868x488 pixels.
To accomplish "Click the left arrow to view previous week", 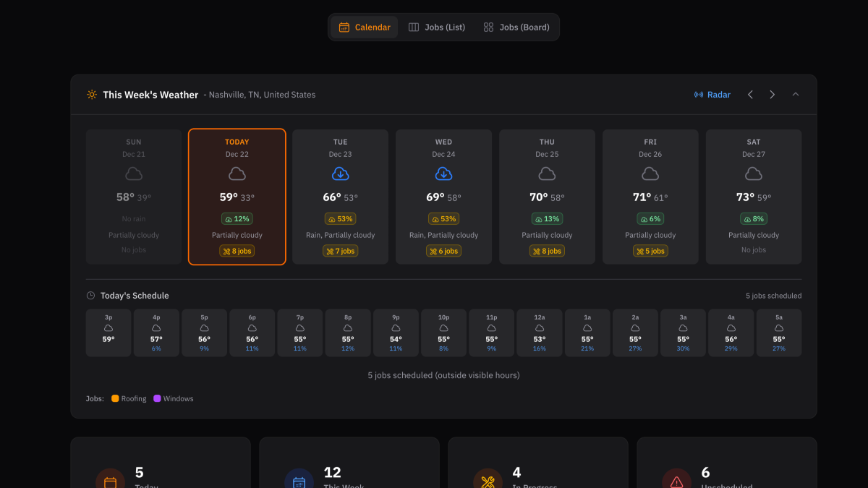I will [750, 94].
